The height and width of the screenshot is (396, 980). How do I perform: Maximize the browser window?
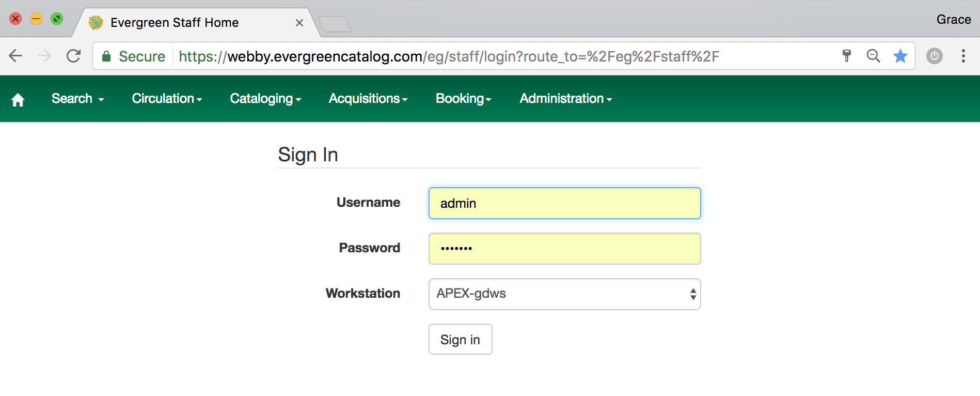click(57, 19)
